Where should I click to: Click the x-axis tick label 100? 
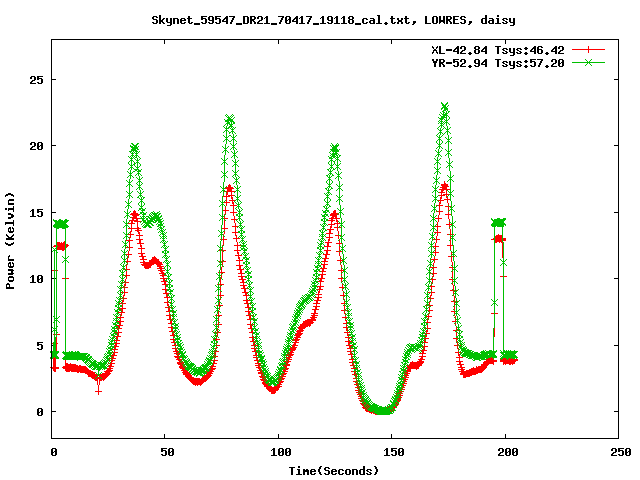(279, 452)
